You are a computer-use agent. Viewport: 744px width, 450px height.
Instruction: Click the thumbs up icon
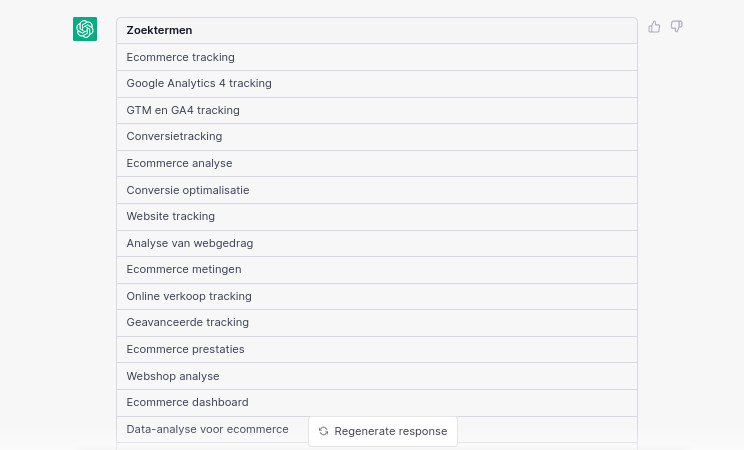(x=654, y=27)
